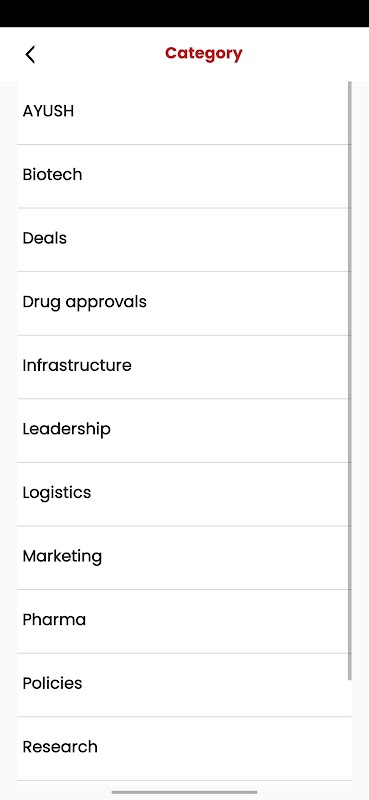This screenshot has height=800, width=369.
Task: Choose the Pharma category
Action: (x=184, y=621)
